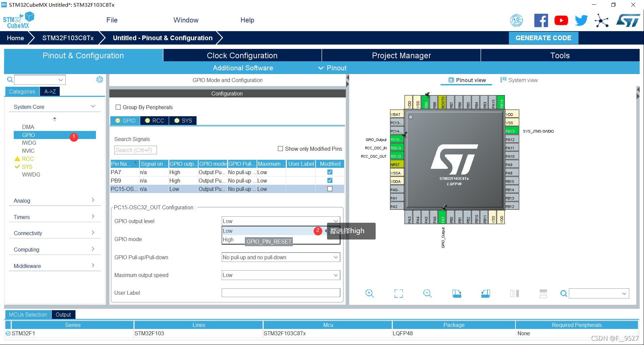Click the Search Signals input field
Image resolution: width=644 pixels, height=345 pixels.
coord(136,150)
